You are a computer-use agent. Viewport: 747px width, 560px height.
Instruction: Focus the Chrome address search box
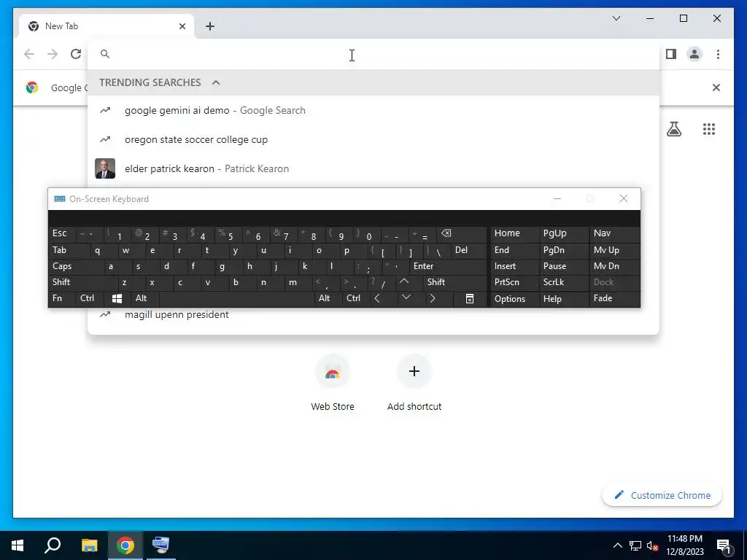point(373,54)
